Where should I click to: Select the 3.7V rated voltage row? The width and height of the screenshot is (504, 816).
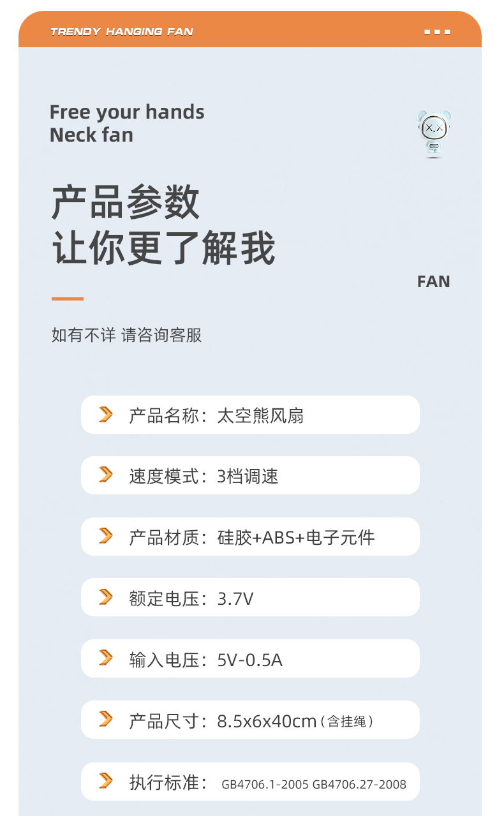pyautogui.click(x=250, y=598)
